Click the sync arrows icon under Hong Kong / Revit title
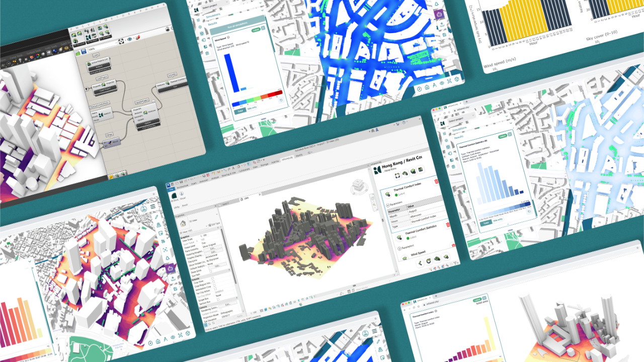 (x=398, y=175)
